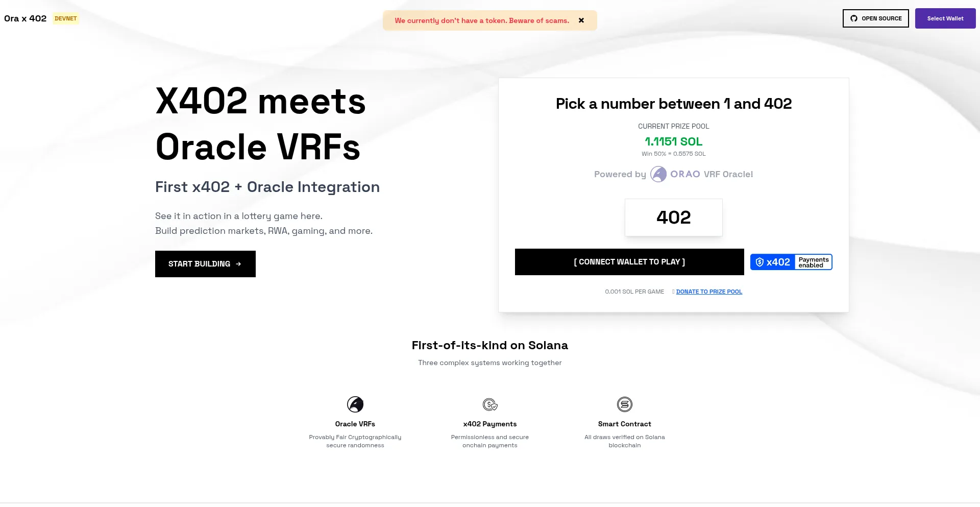
Task: Click the Smart Contract feature title
Action: [624, 424]
